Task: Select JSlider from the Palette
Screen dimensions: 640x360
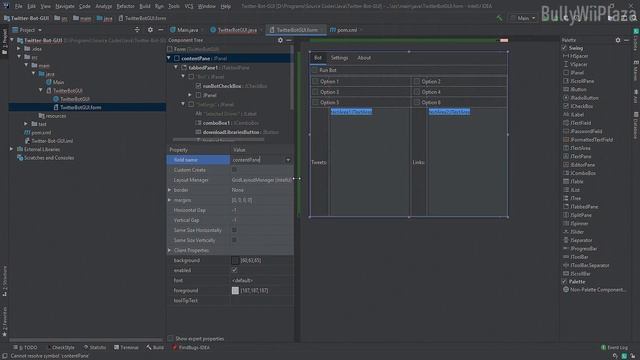Action: (x=573, y=232)
